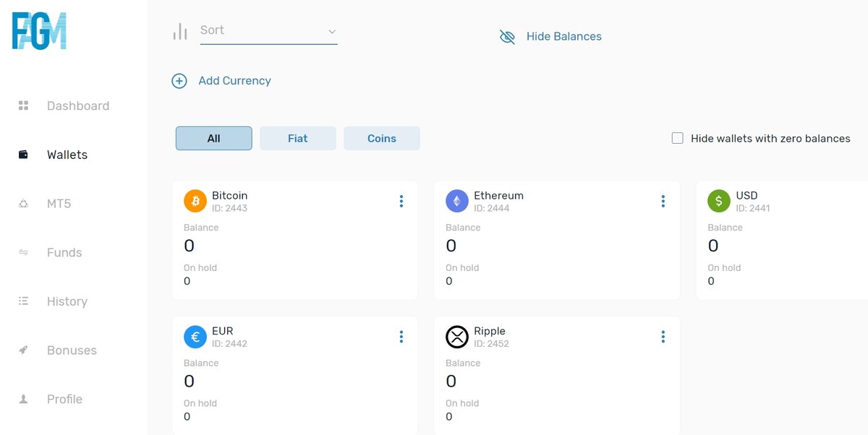Click EUR wallet ID: 2442
Screen dimensions: 868x435
point(230,344)
